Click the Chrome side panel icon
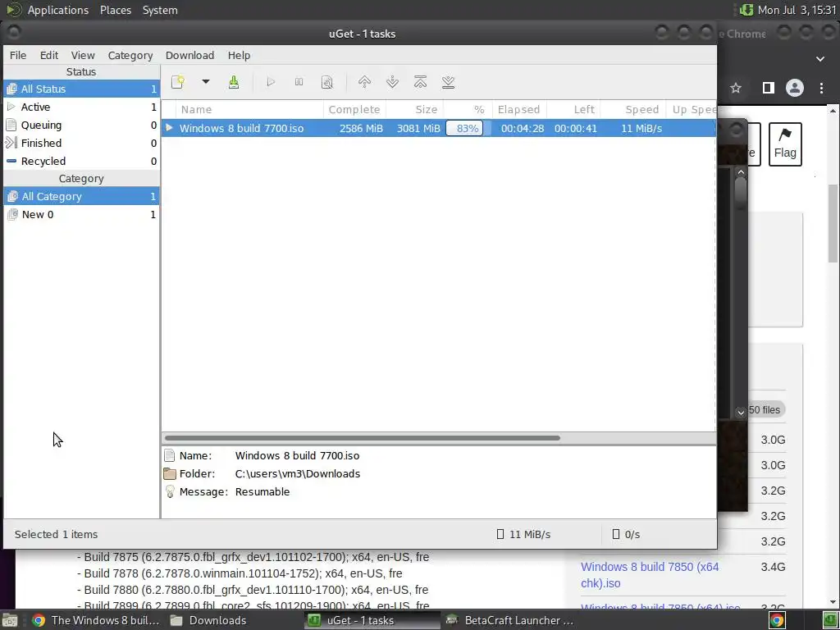 (x=768, y=88)
